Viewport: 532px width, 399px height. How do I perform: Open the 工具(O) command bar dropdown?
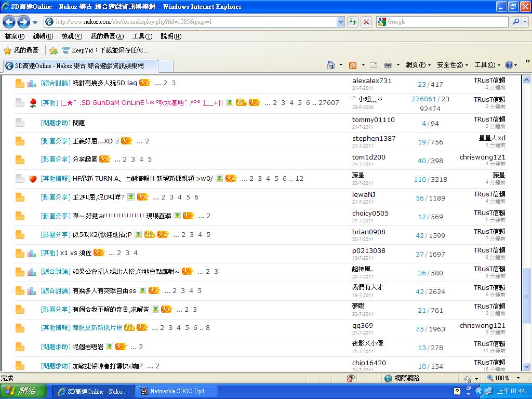(x=487, y=65)
